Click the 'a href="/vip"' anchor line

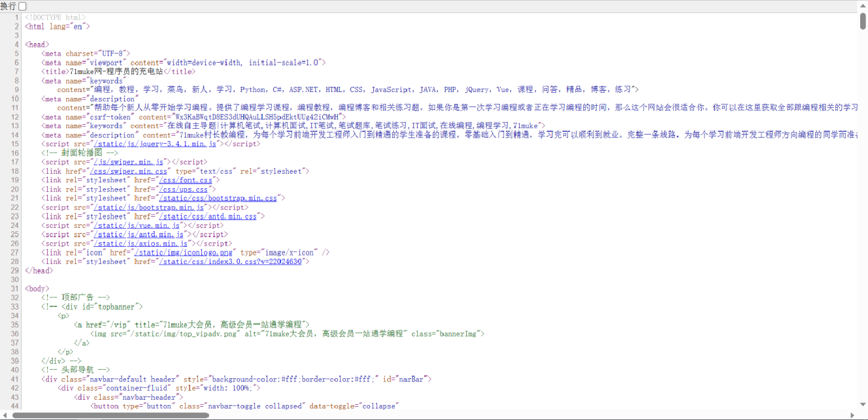click(x=192, y=325)
